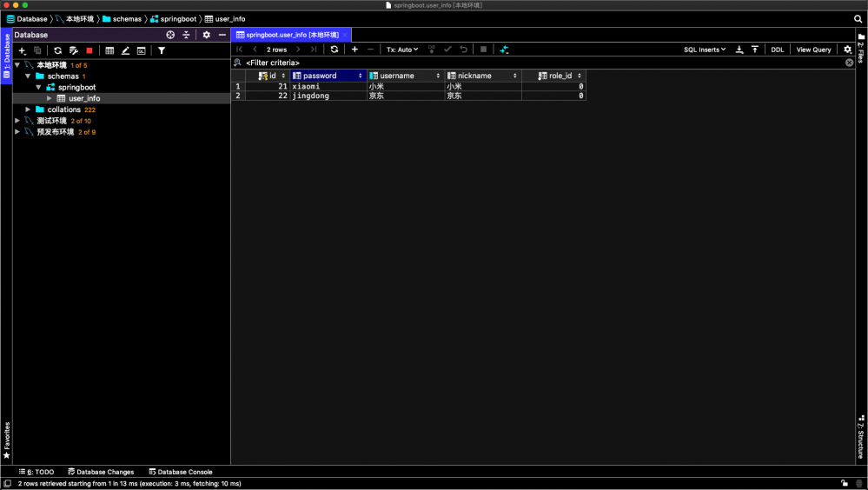Click the Rollback arrow icon
868x490 pixels.
tap(463, 50)
